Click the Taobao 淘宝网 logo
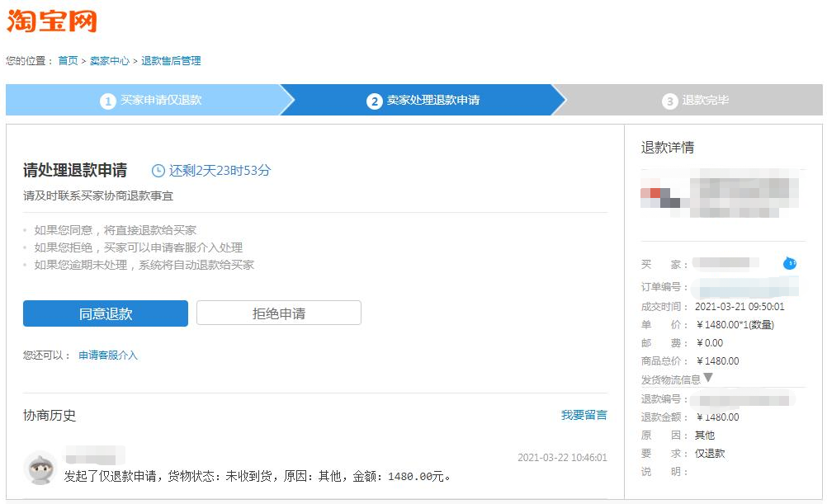This screenshot has height=504, width=827. coord(53,21)
